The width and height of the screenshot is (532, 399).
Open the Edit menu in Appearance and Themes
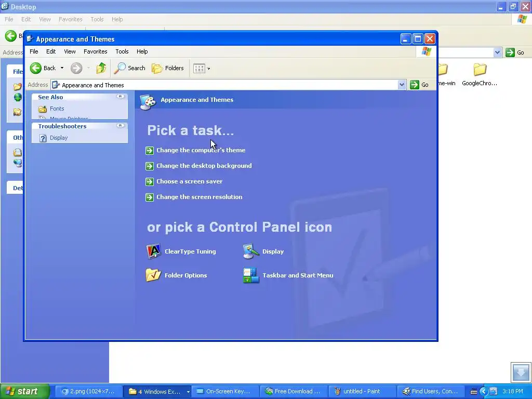click(x=51, y=51)
